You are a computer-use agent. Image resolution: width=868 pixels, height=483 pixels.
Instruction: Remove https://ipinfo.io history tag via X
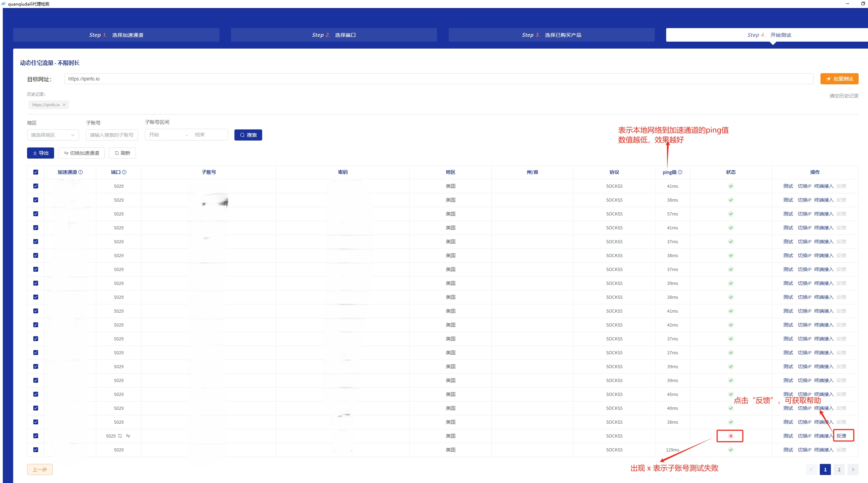tap(64, 105)
